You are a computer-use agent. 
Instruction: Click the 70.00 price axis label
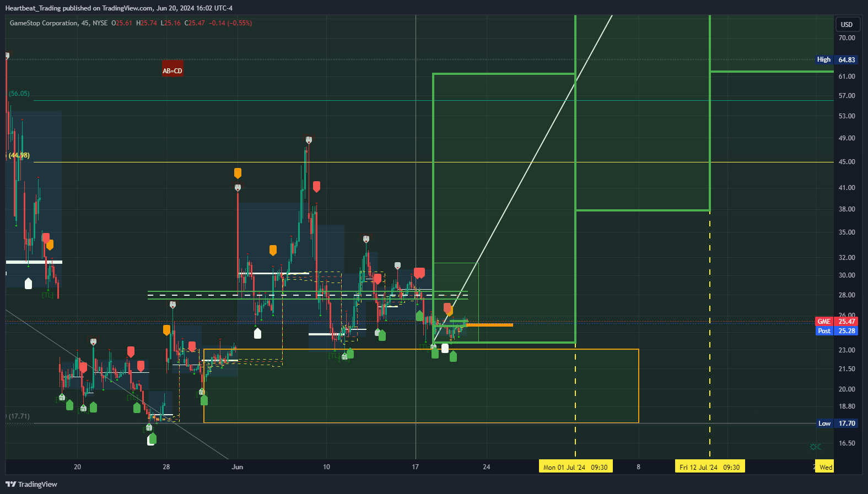(847, 38)
